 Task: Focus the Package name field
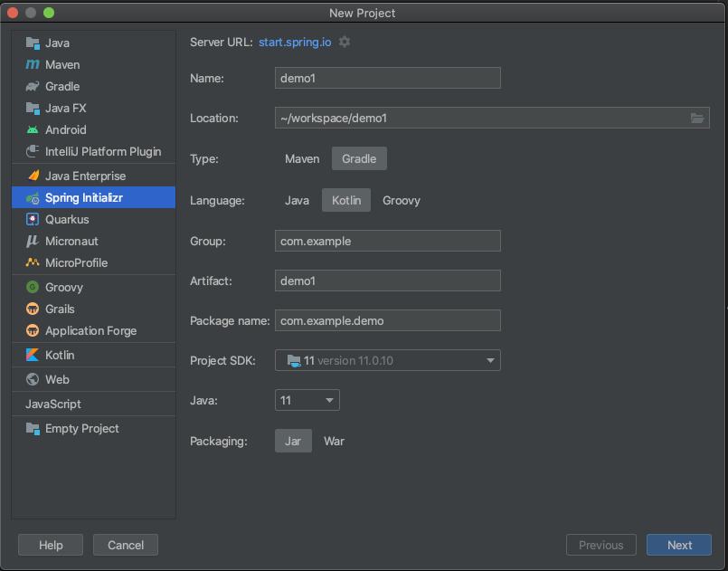[388, 320]
